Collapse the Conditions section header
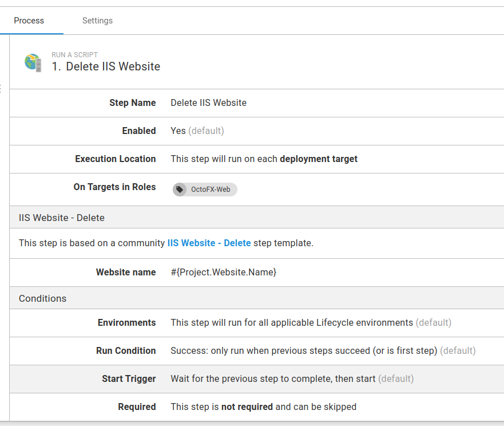504x426 pixels. point(256,298)
